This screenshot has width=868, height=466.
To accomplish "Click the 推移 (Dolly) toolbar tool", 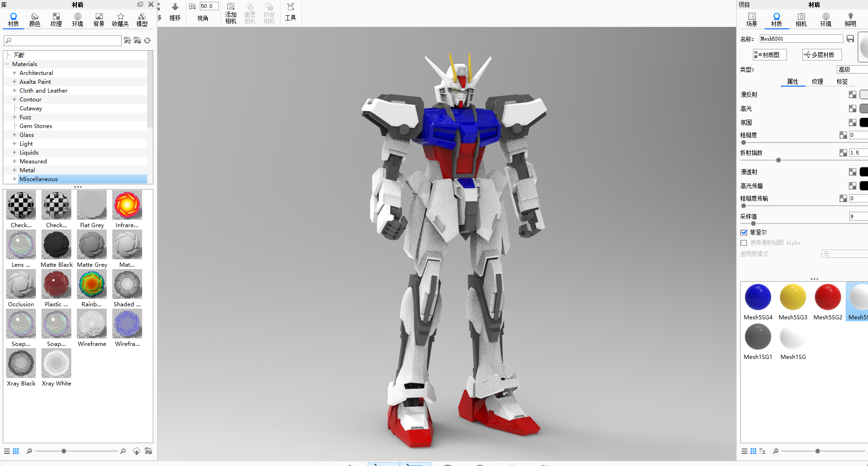I will click(x=175, y=12).
